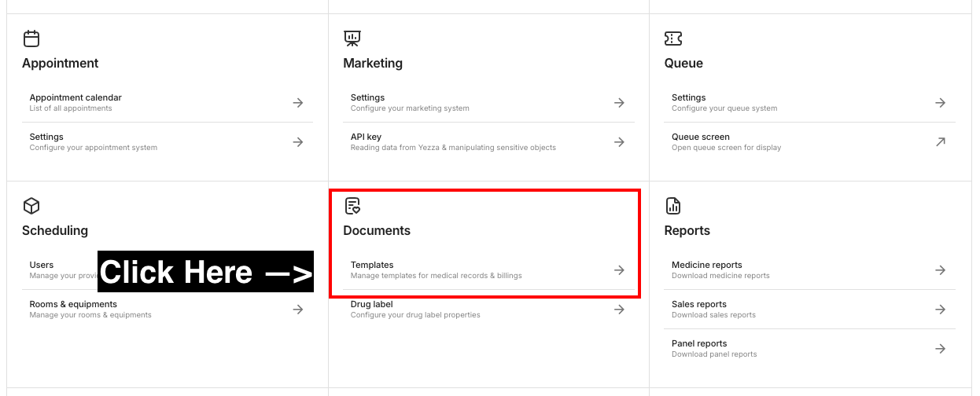
Task: Open Drug label settings
Action: (x=488, y=310)
